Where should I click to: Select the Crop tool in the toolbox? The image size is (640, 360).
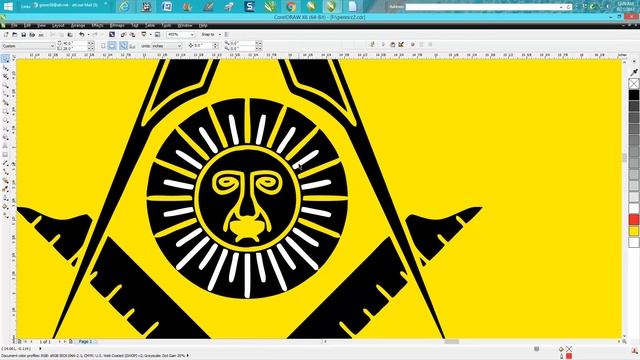tap(5, 77)
